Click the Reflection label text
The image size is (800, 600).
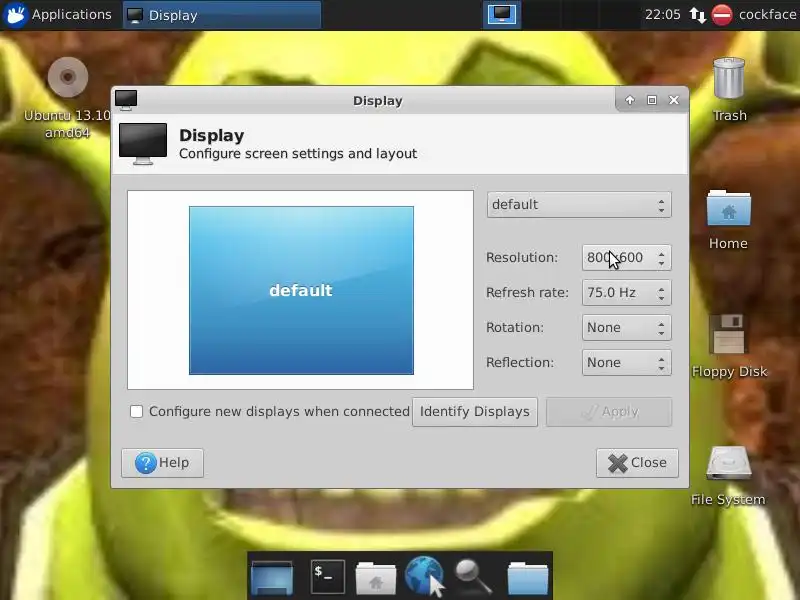click(520, 363)
